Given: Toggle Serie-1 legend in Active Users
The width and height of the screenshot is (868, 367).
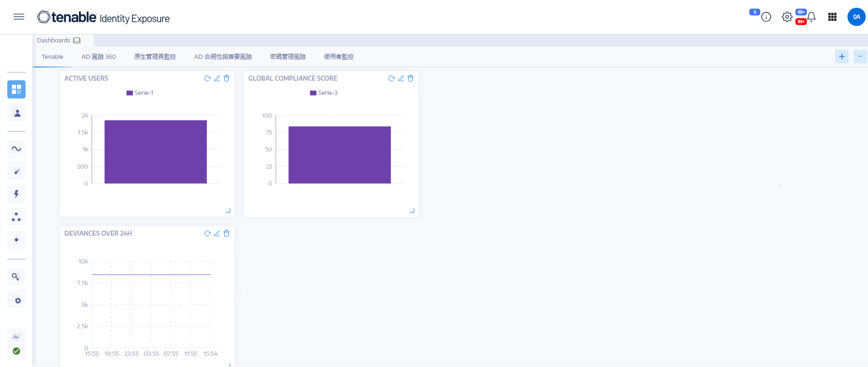Looking at the screenshot, I should click(140, 93).
